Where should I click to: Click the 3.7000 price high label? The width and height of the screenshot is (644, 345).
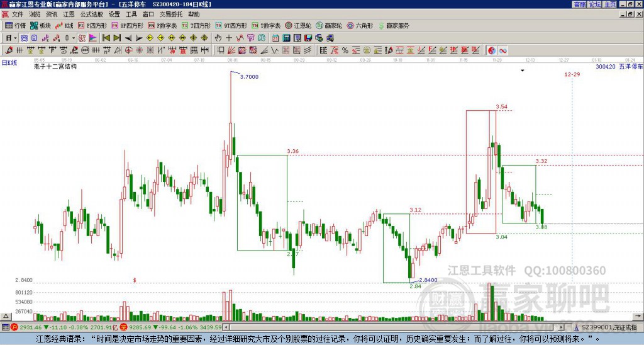coord(249,76)
